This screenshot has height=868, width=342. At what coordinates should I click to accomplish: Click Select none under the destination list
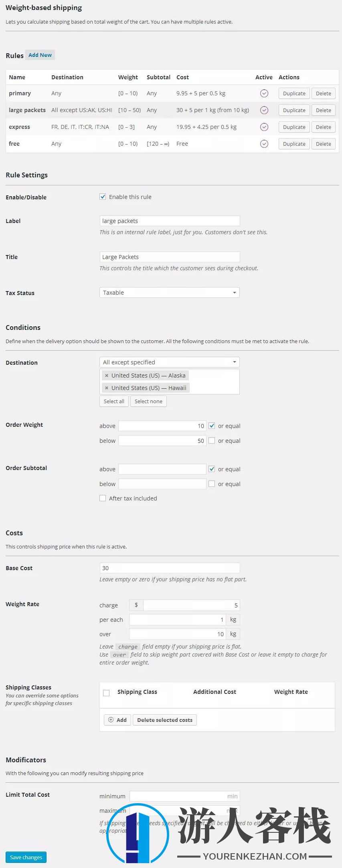pos(148,401)
